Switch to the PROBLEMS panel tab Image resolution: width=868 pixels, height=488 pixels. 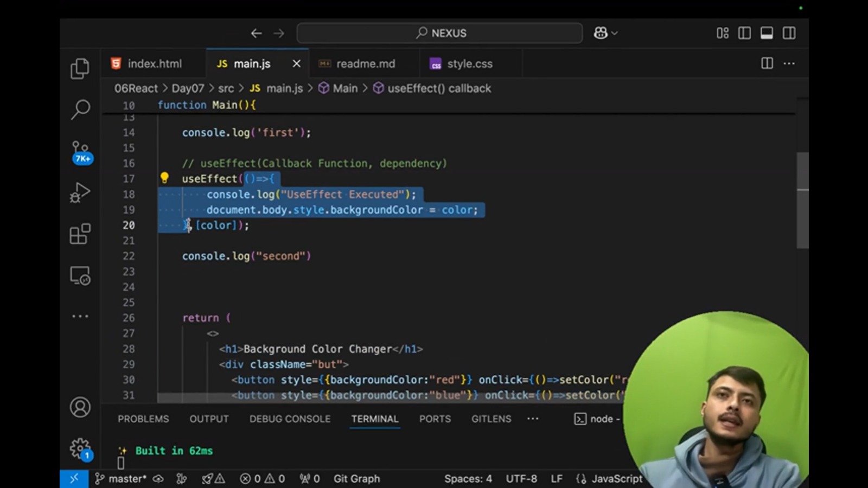point(143,419)
